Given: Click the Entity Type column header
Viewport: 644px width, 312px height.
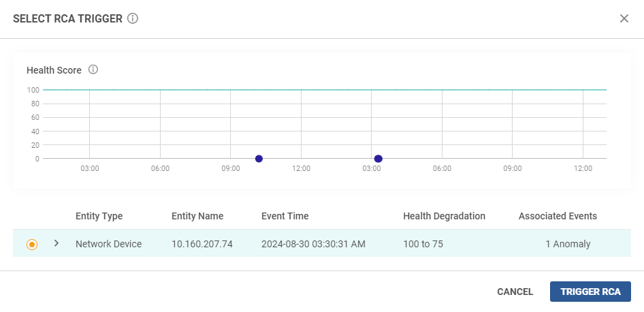Looking at the screenshot, I should [99, 216].
